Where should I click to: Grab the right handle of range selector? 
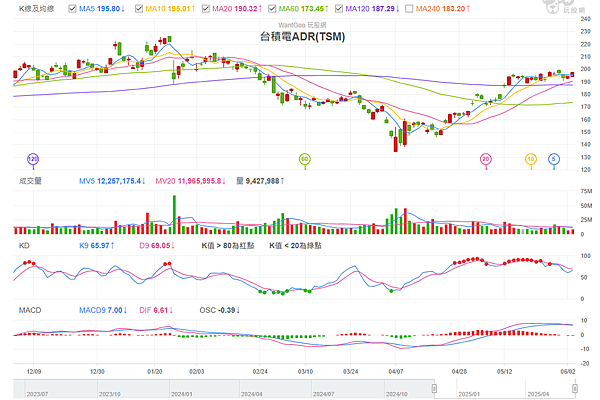click(575, 389)
